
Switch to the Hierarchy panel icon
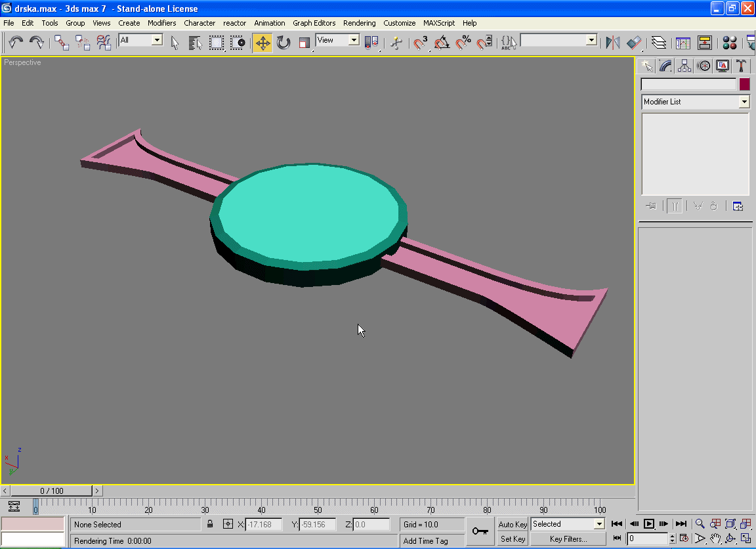point(684,66)
